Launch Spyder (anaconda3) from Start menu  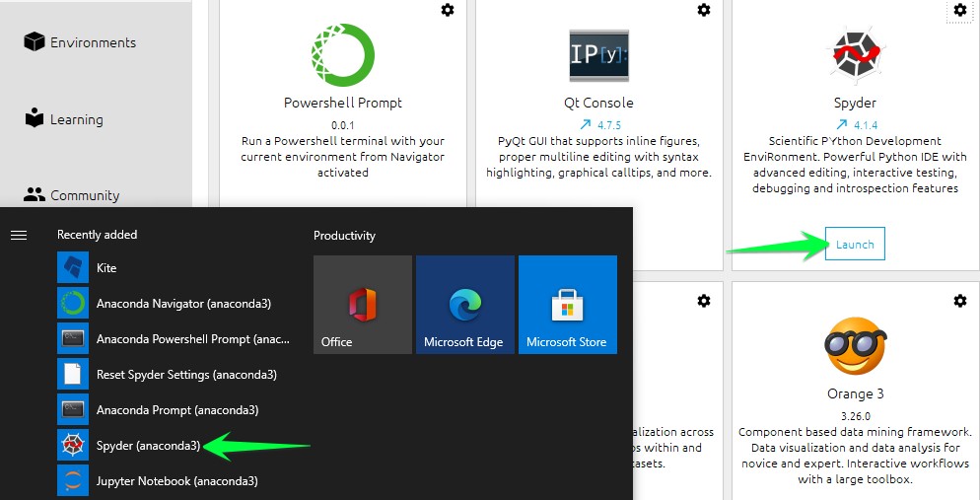point(148,446)
